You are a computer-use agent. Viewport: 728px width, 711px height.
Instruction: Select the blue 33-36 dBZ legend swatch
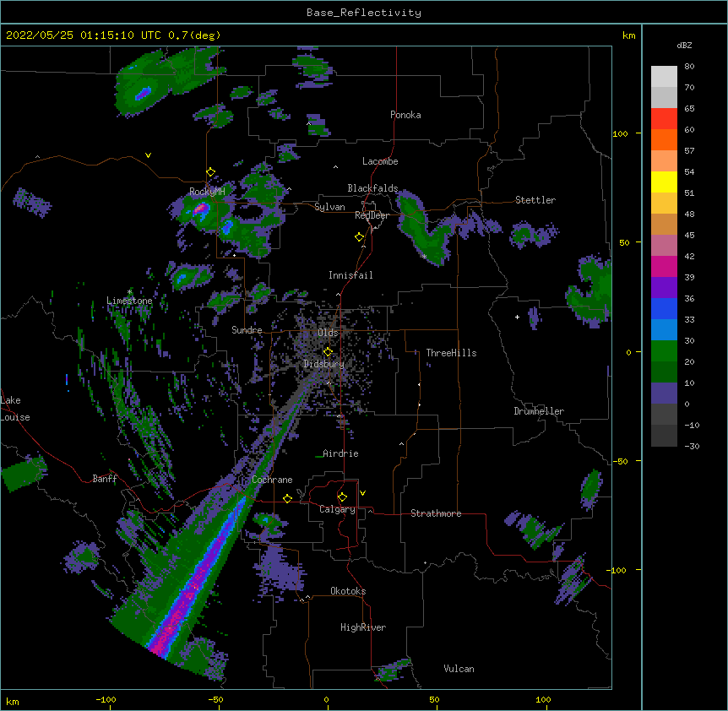pyautogui.click(x=664, y=308)
